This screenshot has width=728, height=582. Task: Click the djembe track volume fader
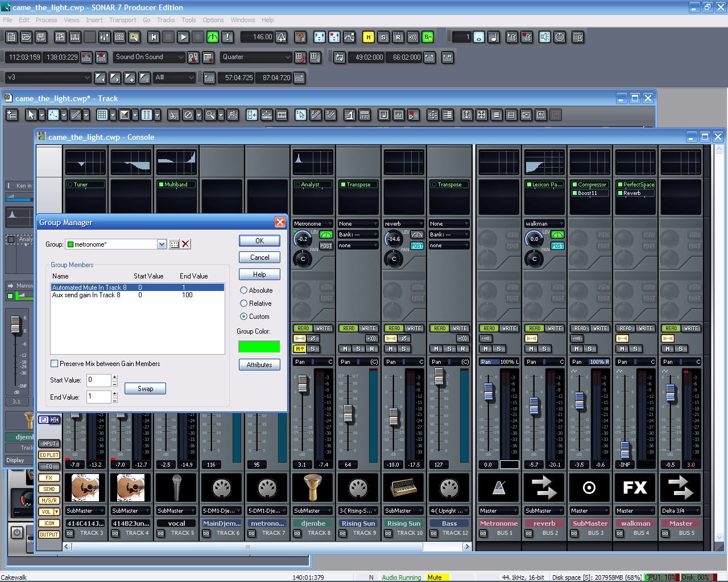tap(303, 384)
